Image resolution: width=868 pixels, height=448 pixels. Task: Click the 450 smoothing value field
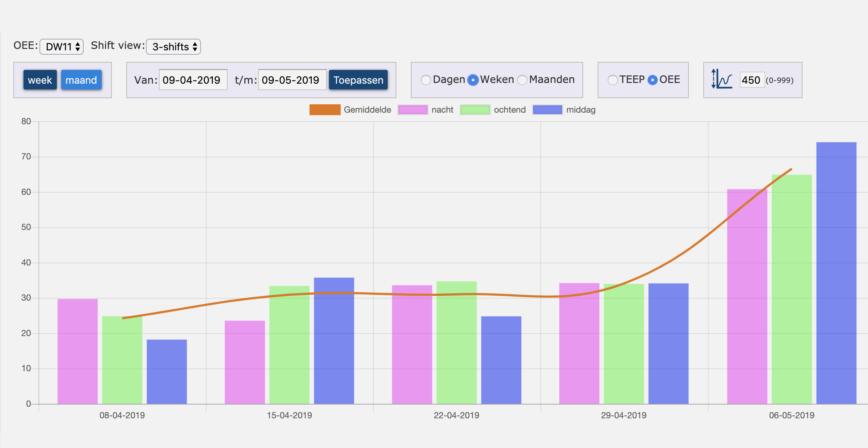click(x=751, y=80)
